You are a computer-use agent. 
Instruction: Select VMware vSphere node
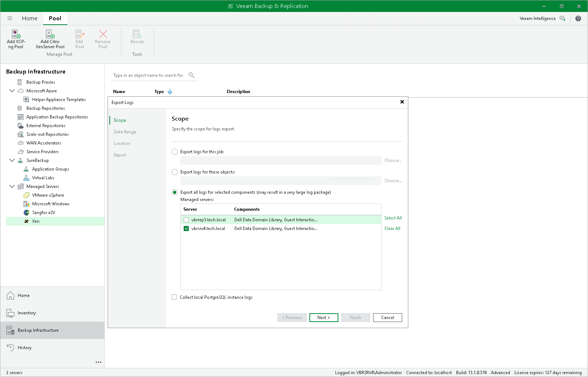[x=48, y=195]
